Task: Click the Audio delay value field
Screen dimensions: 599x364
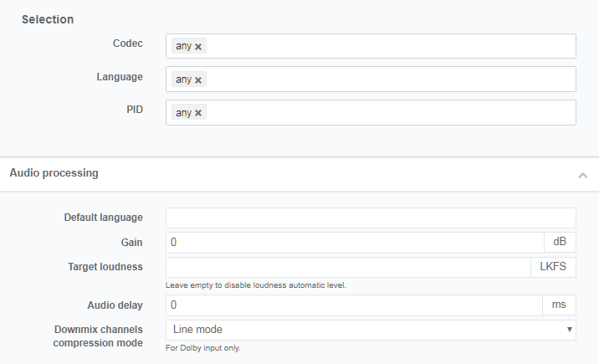Action: click(x=355, y=305)
